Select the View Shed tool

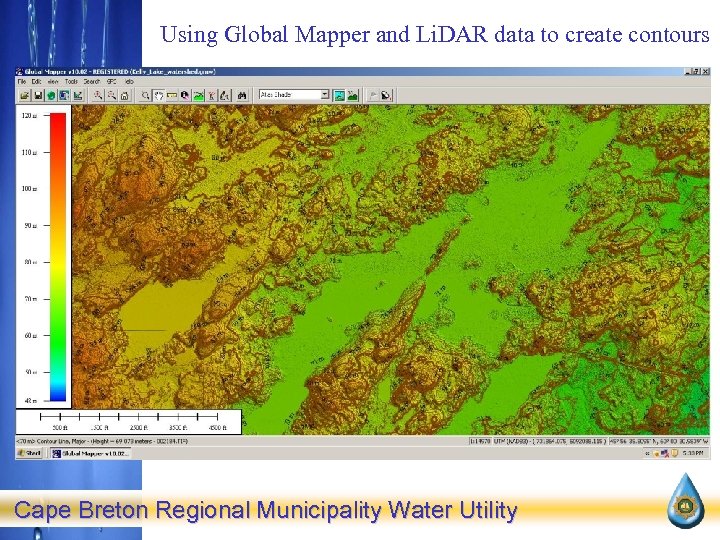pos(212,96)
